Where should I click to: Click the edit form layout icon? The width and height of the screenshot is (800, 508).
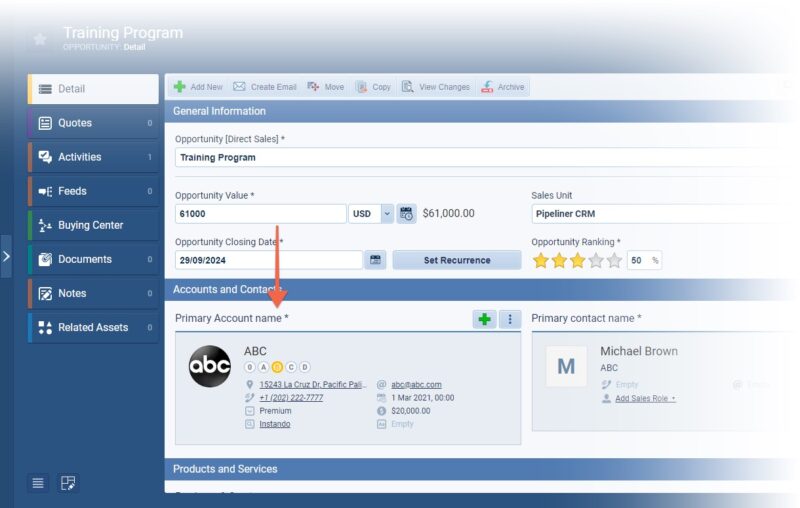68,483
